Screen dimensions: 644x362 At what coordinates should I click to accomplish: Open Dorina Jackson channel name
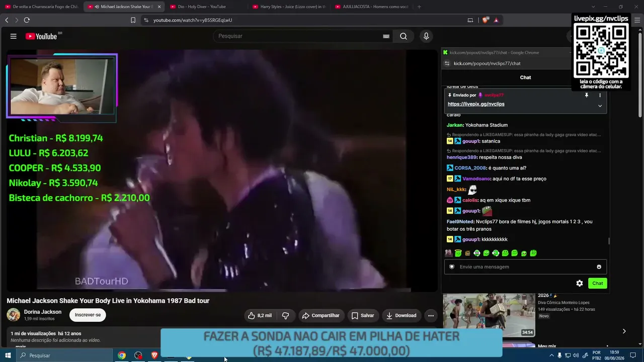tap(43, 312)
